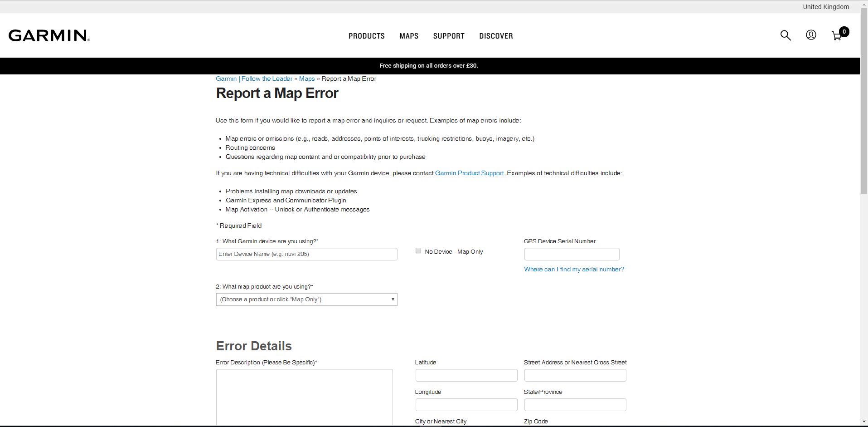Viewport: 868px width, 427px height.
Task: Click the scrollbar down arrow
Action: (x=864, y=422)
